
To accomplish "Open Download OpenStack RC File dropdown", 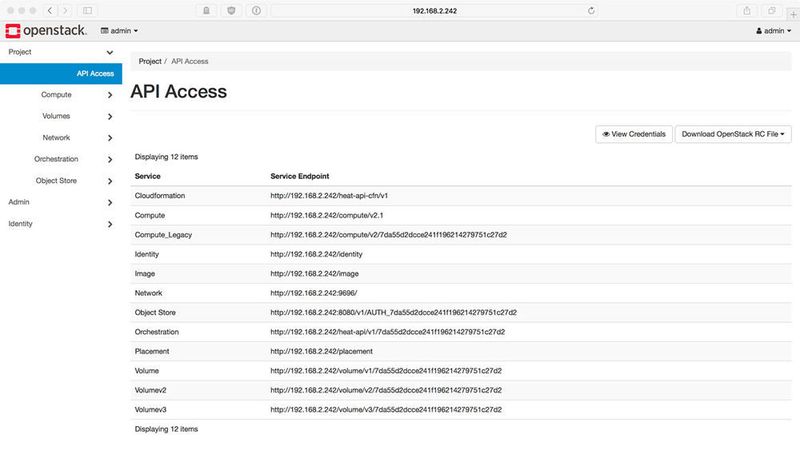I will (x=733, y=134).
